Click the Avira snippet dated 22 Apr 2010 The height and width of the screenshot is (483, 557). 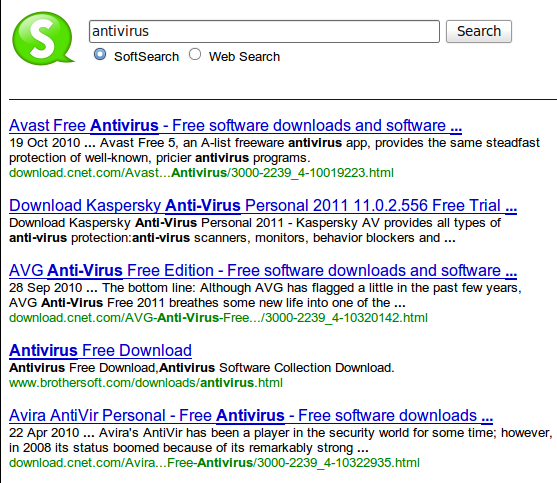click(x=281, y=440)
